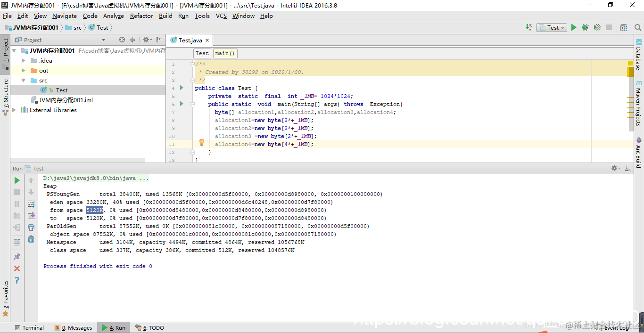Open Search Everywhere magnifier icon

pyautogui.click(x=638, y=27)
